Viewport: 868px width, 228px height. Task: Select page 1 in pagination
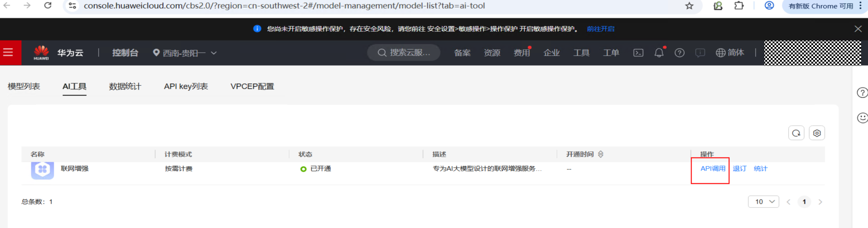[804, 202]
